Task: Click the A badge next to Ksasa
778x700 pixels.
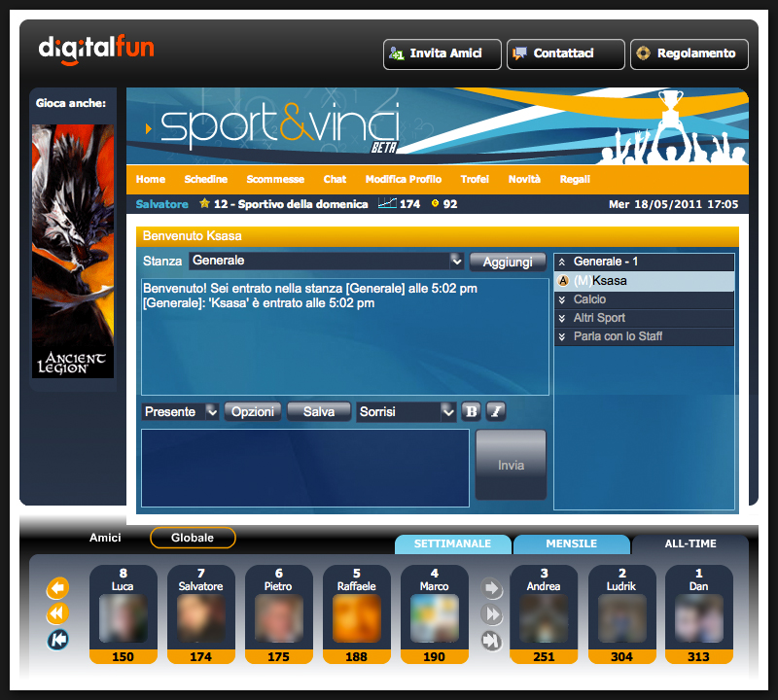Action: pos(563,281)
